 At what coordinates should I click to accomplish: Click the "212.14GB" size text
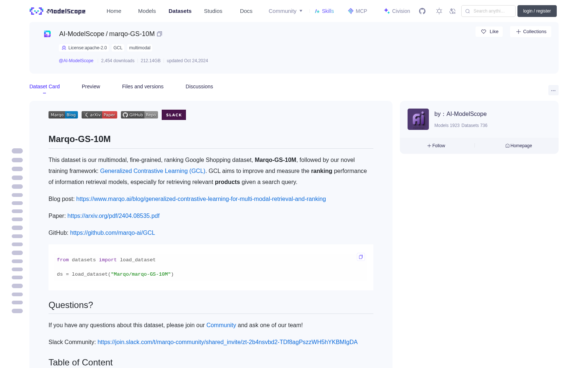[151, 61]
